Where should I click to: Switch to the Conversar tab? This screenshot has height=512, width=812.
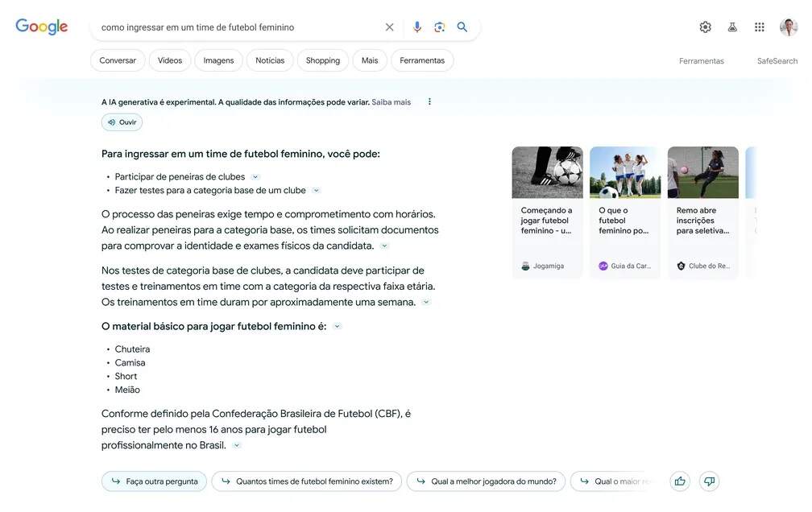pyautogui.click(x=118, y=60)
